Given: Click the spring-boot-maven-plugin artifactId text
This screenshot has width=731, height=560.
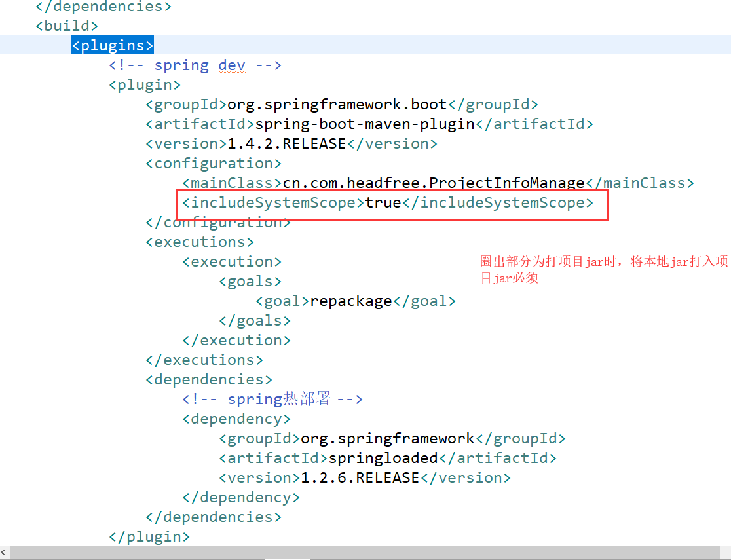Looking at the screenshot, I should point(365,124).
